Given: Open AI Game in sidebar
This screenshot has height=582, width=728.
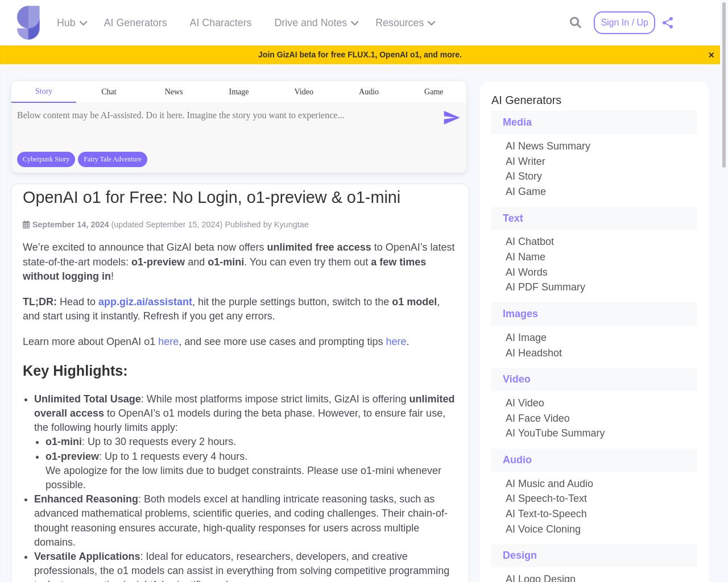Looking at the screenshot, I should click(526, 192).
